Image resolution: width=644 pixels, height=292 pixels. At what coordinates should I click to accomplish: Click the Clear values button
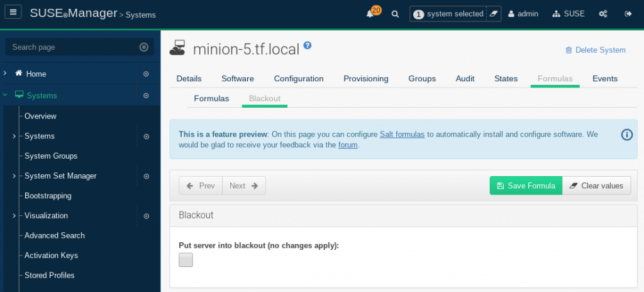point(596,186)
